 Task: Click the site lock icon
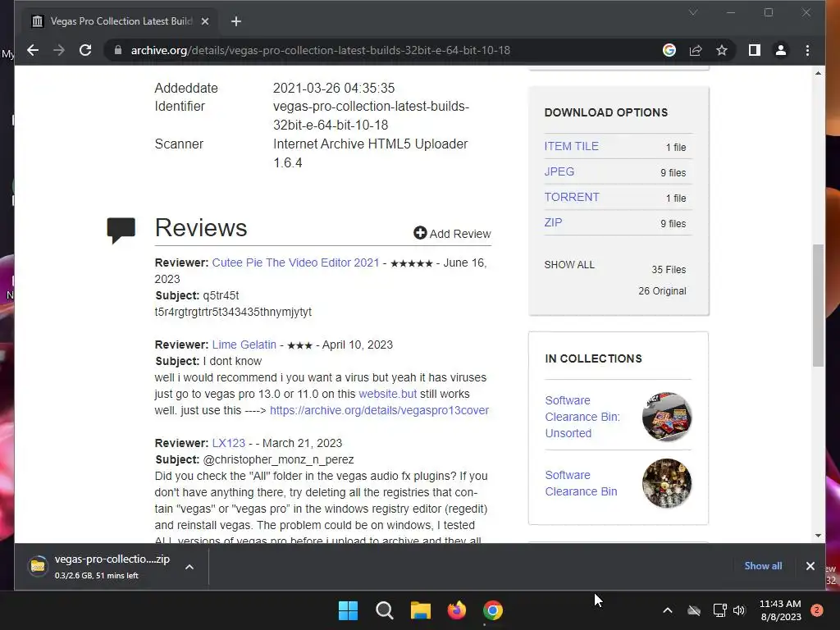[118, 50]
